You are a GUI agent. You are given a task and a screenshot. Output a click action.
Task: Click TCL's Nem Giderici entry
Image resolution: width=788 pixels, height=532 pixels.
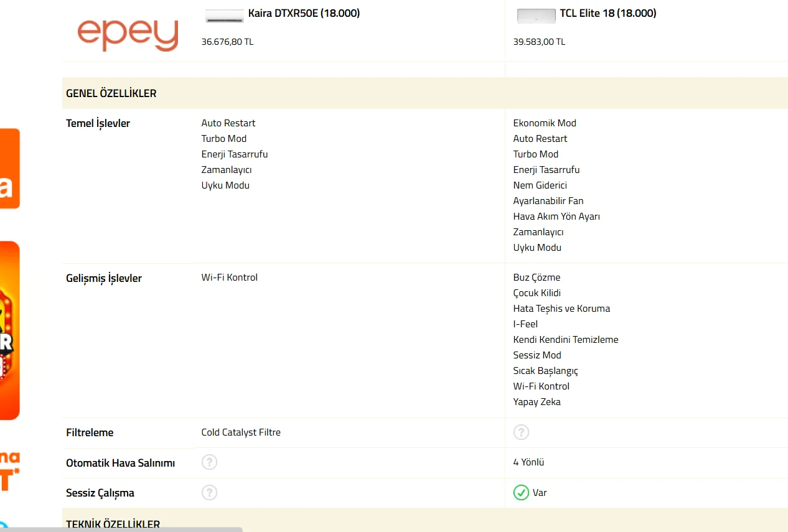(x=540, y=185)
